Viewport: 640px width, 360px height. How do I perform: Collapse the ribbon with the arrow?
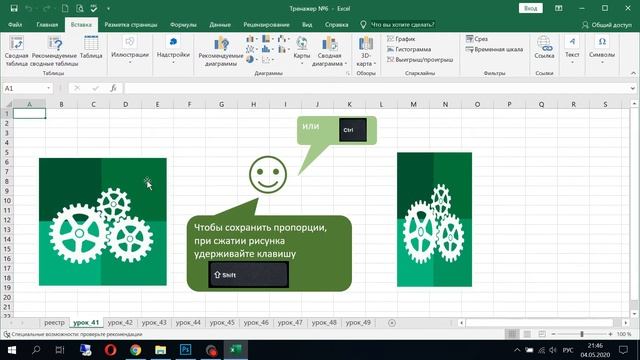633,73
